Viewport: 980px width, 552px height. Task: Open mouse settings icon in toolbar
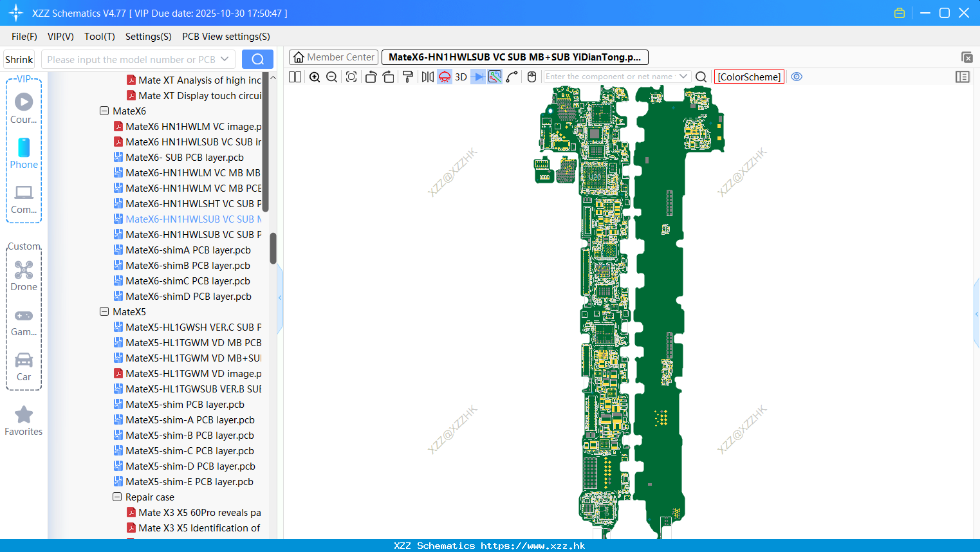532,77
